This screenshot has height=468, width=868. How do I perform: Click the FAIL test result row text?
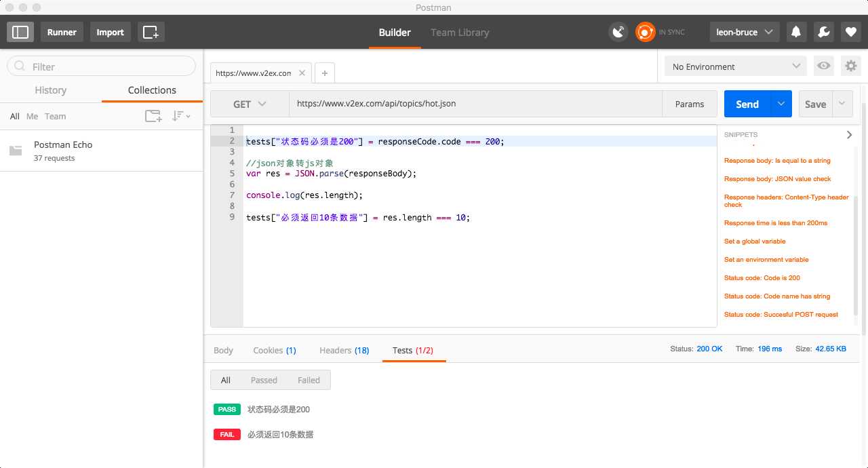point(280,434)
